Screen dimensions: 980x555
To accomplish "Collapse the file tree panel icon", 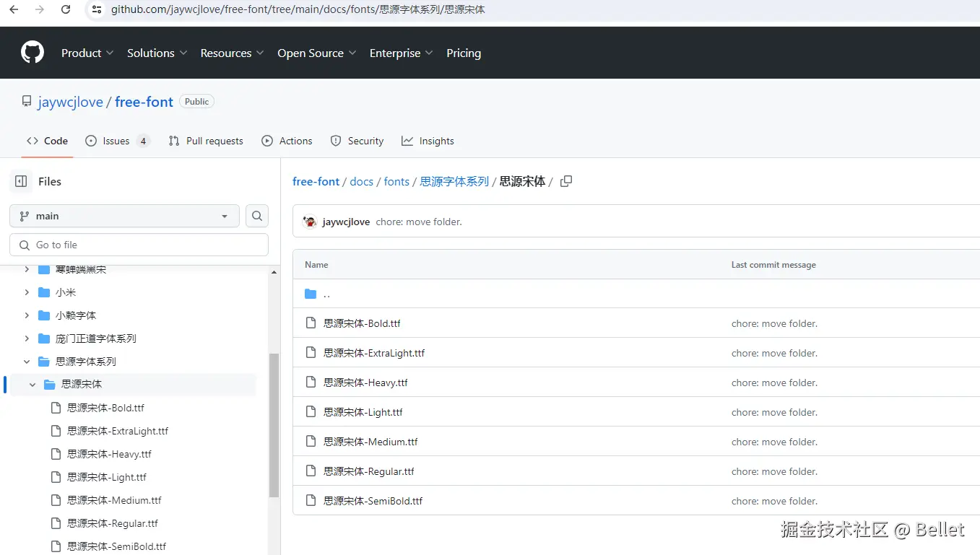I will click(x=21, y=181).
